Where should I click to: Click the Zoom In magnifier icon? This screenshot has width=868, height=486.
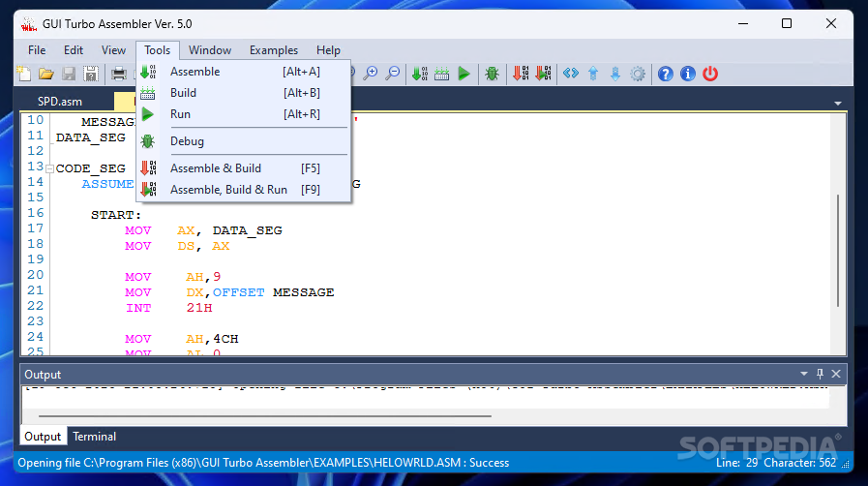(371, 73)
